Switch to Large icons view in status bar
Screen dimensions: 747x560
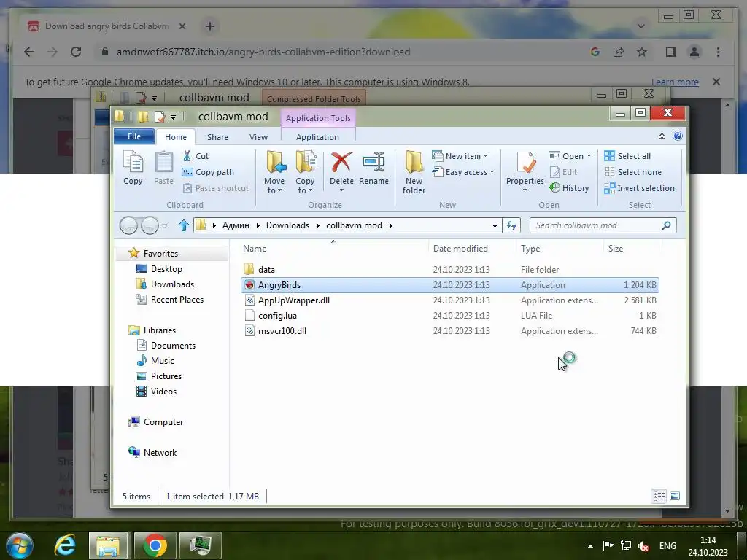675,496
